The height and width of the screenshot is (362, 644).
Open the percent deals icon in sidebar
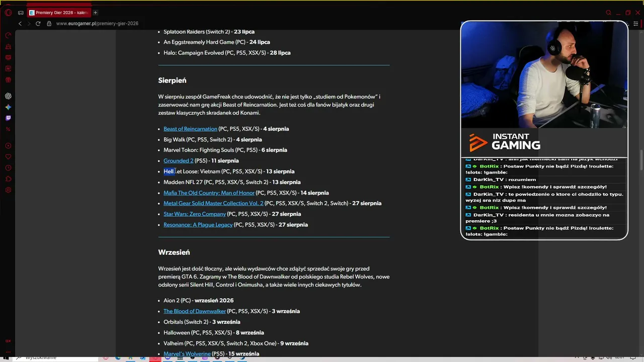[x=8, y=129]
